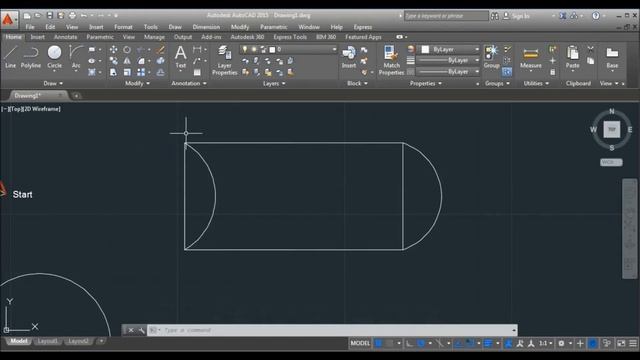640x360 pixels.
Task: Select the Scale tool in Modify
Action: [127, 72]
